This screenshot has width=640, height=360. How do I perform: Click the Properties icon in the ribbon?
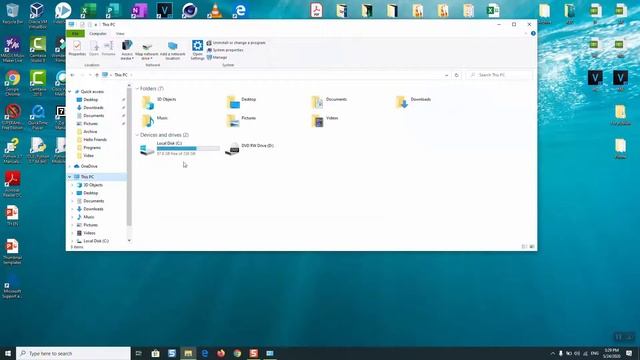[77, 49]
